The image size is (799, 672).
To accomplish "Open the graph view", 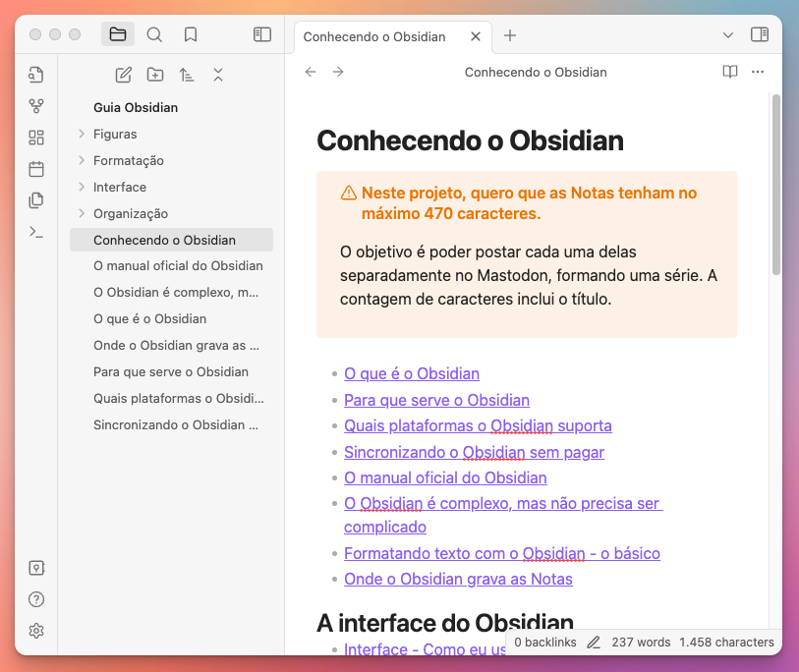I will 36,106.
